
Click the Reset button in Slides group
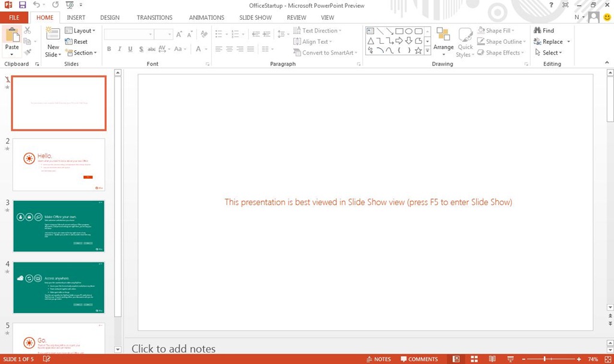pyautogui.click(x=76, y=41)
